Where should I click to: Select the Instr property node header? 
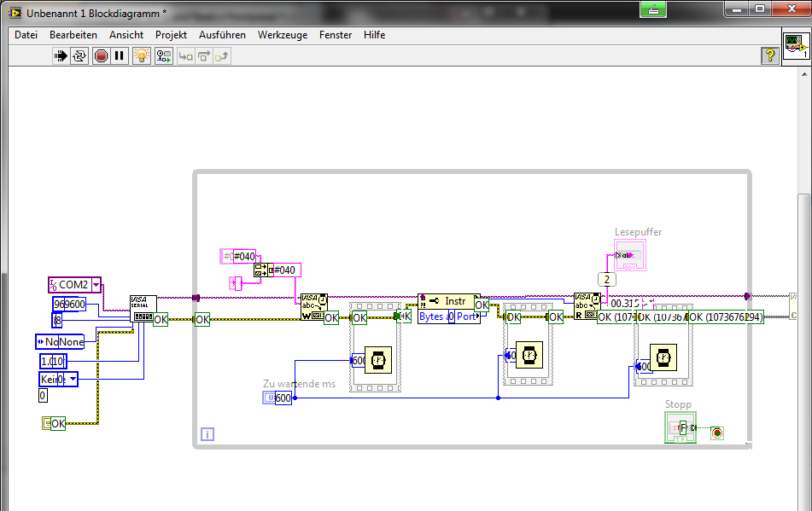pyautogui.click(x=449, y=301)
